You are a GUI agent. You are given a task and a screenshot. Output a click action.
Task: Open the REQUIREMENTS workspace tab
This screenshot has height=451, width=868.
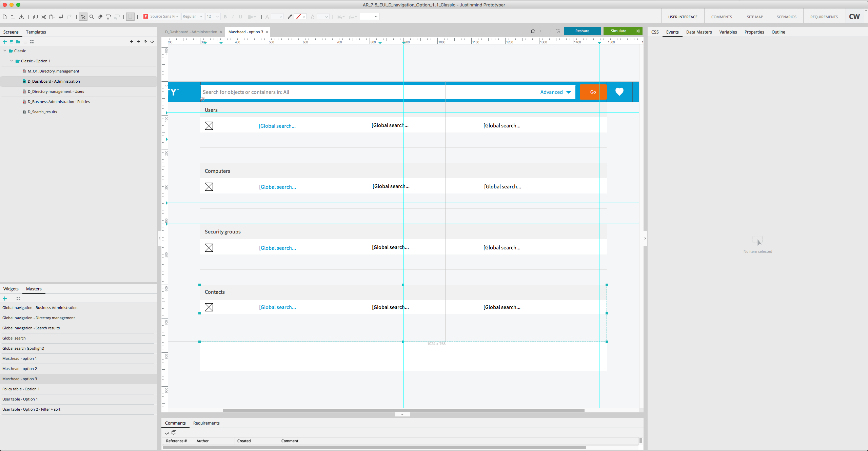click(824, 17)
